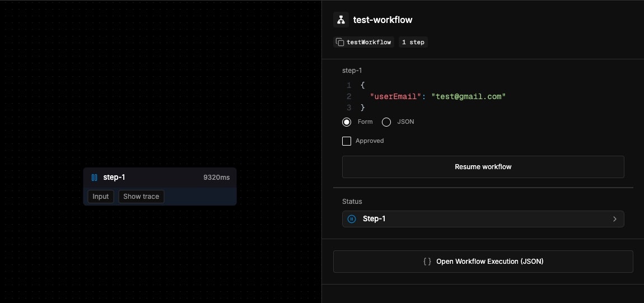Image resolution: width=644 pixels, height=303 pixels.
Task: Click the paused status icon beside Step-1
Action: (352, 219)
